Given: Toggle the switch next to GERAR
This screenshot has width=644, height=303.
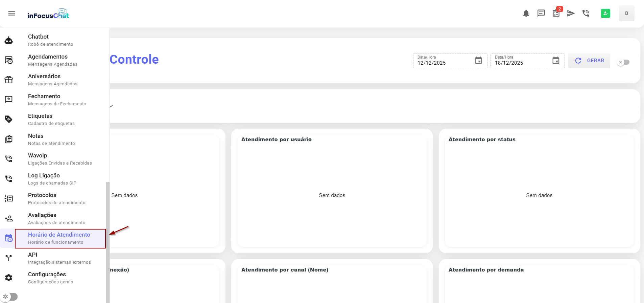Looking at the screenshot, I should click(623, 62).
